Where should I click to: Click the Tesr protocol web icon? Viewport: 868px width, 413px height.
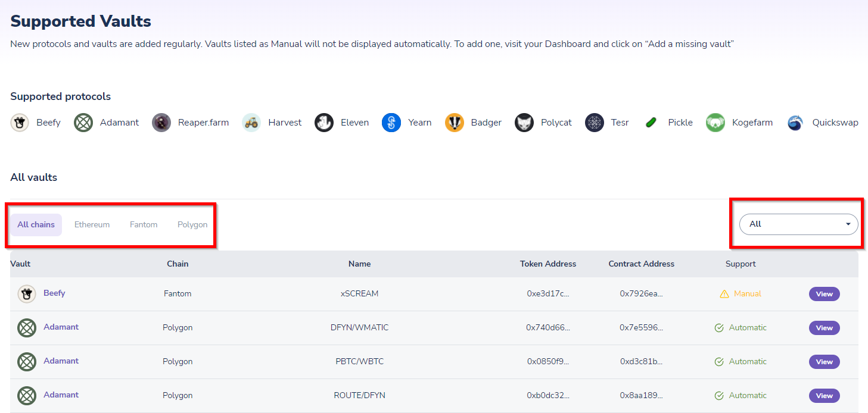pos(595,123)
